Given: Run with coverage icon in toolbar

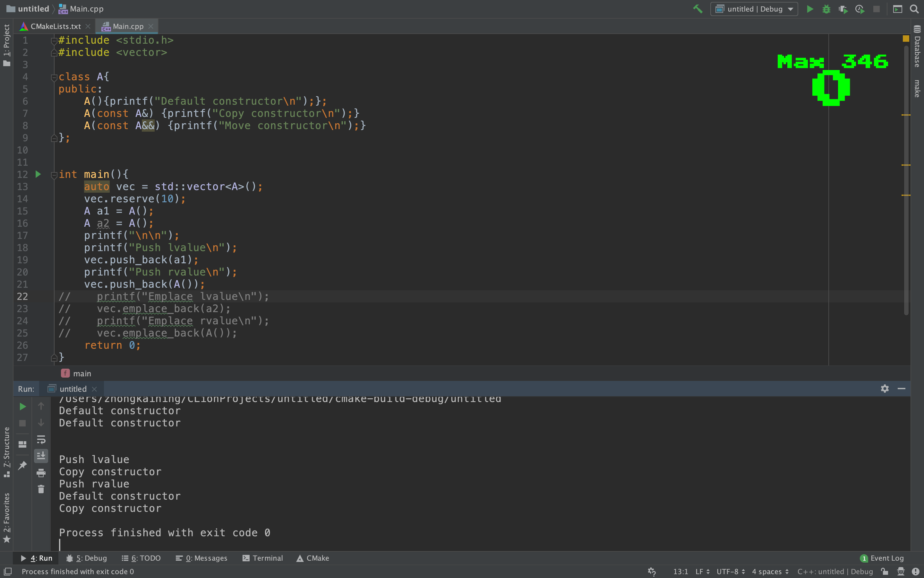Looking at the screenshot, I should [843, 9].
